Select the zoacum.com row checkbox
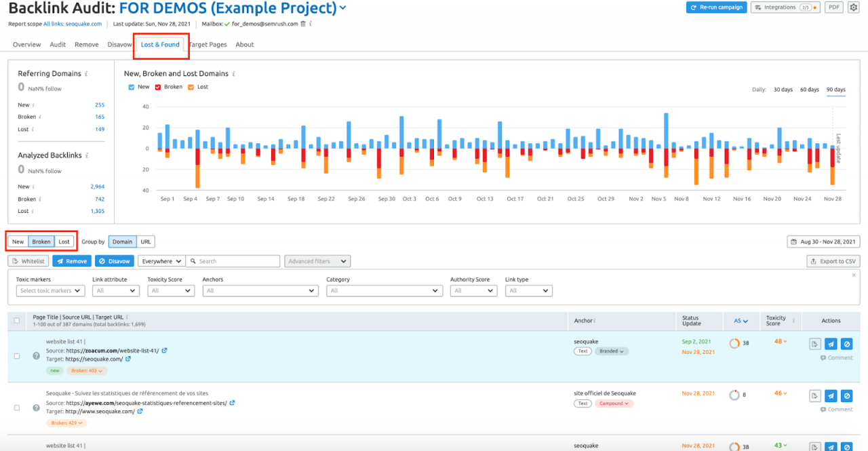868x451 pixels. tap(17, 356)
